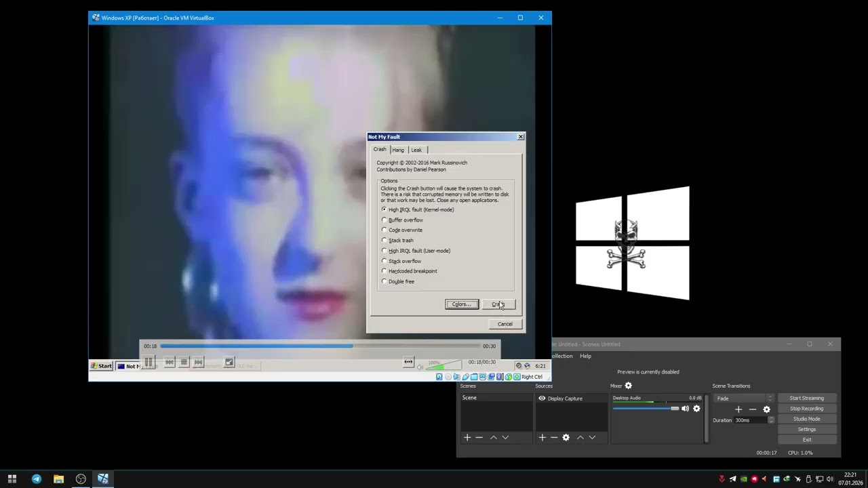Screen dimensions: 868x488
Task: Mute the video player speaker icon
Action: pos(420,367)
